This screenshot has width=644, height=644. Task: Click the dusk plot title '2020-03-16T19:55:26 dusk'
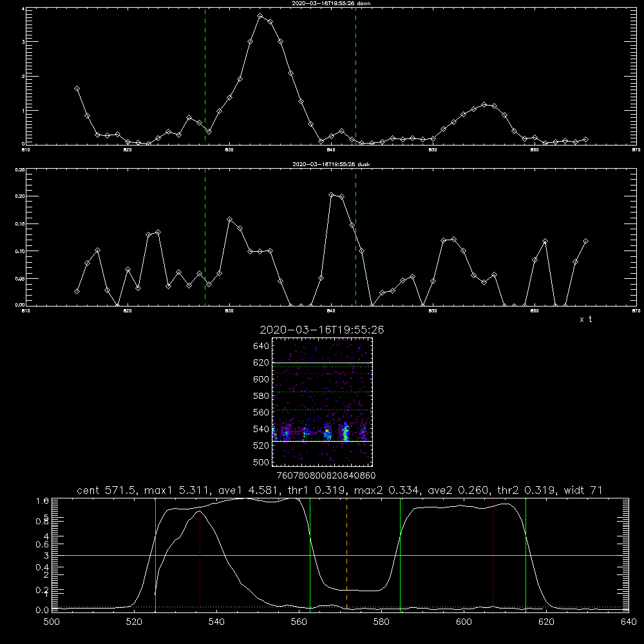tap(331, 164)
